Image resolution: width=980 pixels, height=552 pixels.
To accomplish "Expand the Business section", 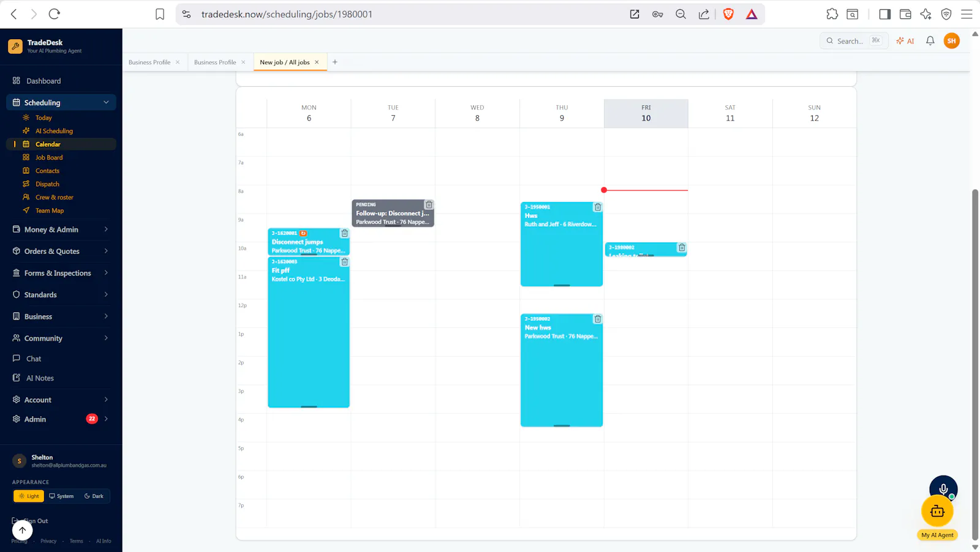I will 61,316.
